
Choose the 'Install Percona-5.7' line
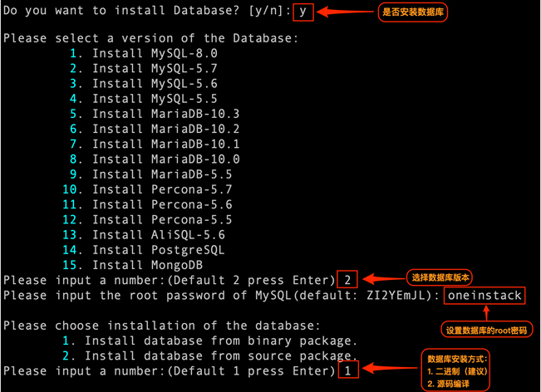[161, 189]
